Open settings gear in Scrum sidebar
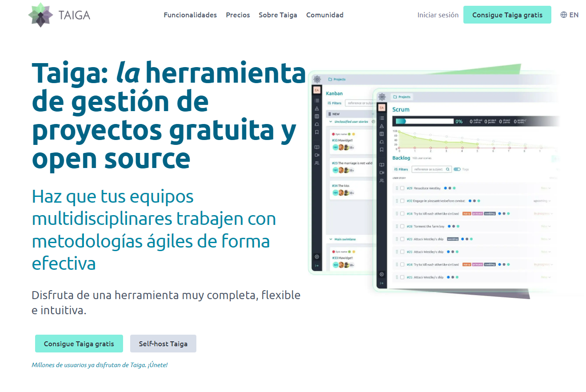 pos(382,274)
